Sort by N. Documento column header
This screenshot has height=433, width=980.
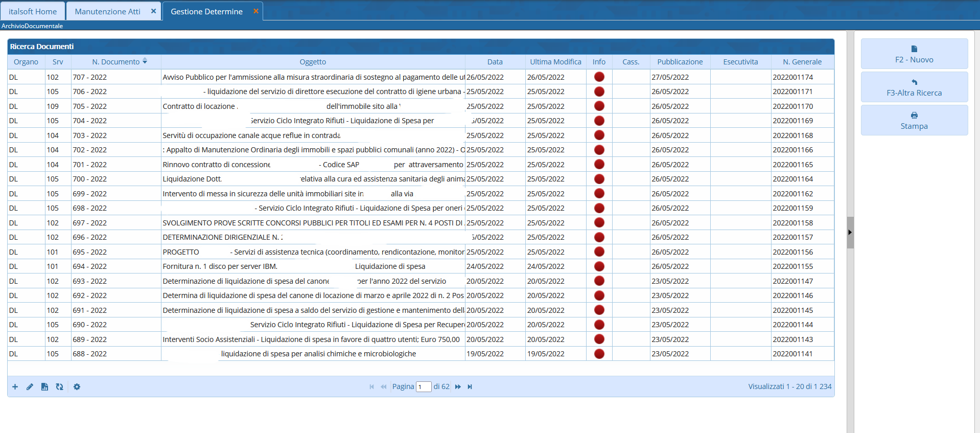[116, 62]
